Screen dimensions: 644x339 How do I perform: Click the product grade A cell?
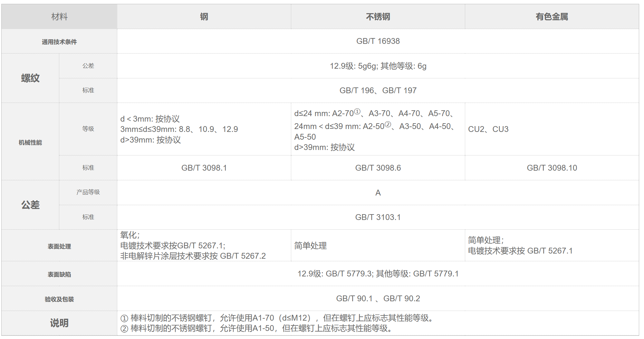click(x=378, y=193)
